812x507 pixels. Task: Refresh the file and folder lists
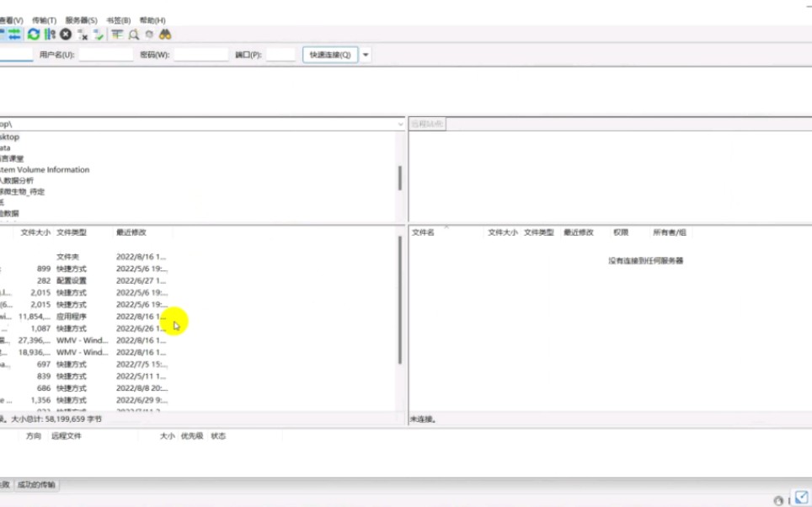[x=34, y=35]
